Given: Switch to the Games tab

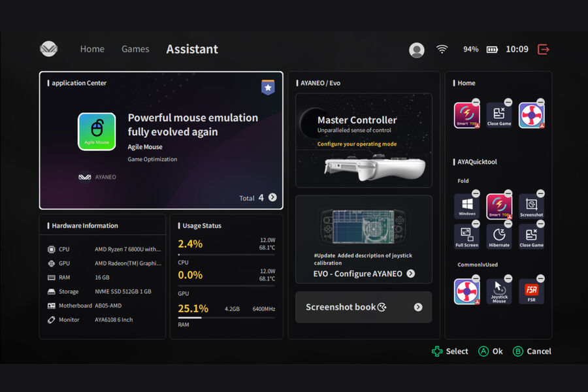Looking at the screenshot, I should coord(135,49).
